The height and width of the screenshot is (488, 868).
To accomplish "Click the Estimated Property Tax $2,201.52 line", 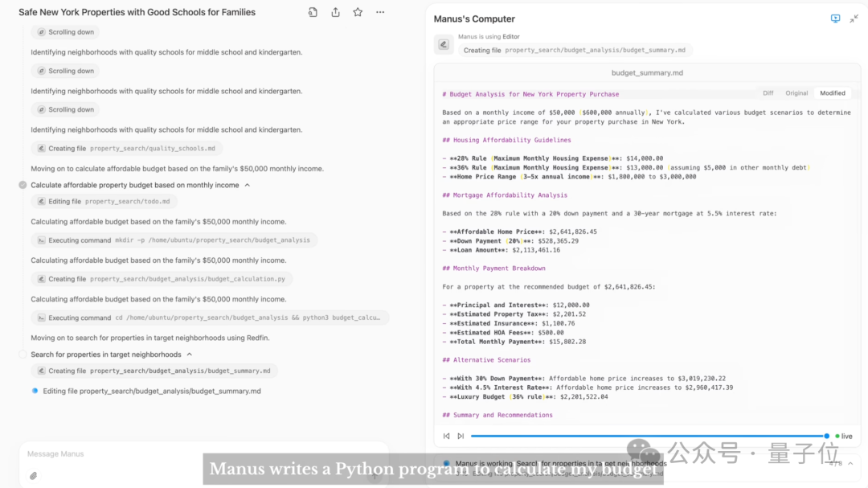I will click(x=514, y=314).
